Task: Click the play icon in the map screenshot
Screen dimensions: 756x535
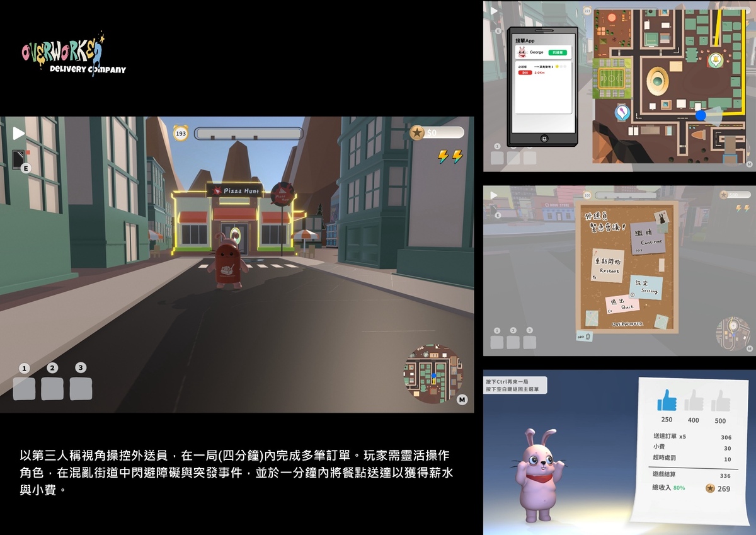Action: pyautogui.click(x=494, y=11)
